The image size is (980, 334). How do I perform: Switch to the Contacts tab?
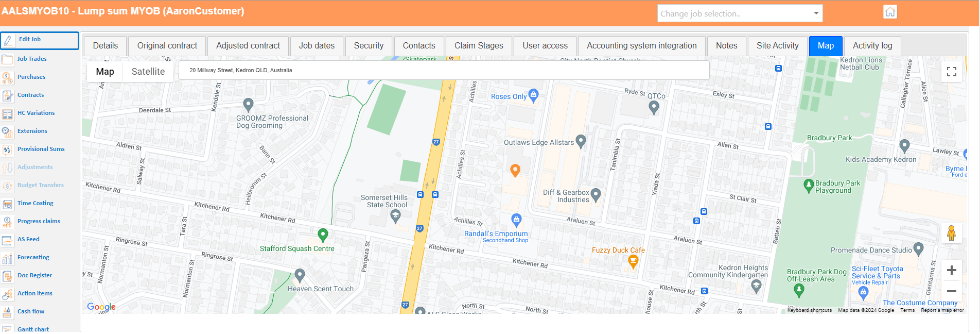[x=419, y=46]
